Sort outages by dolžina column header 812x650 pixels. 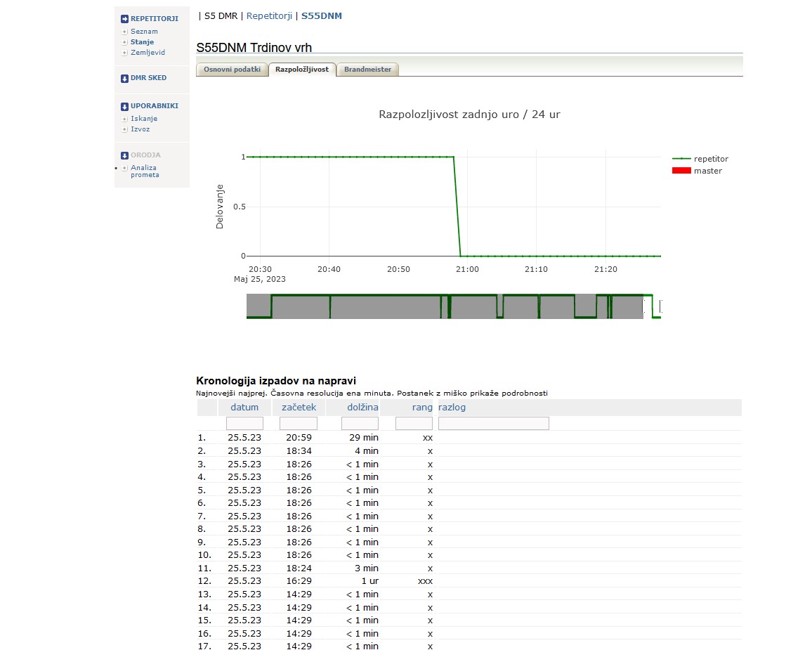(362, 408)
